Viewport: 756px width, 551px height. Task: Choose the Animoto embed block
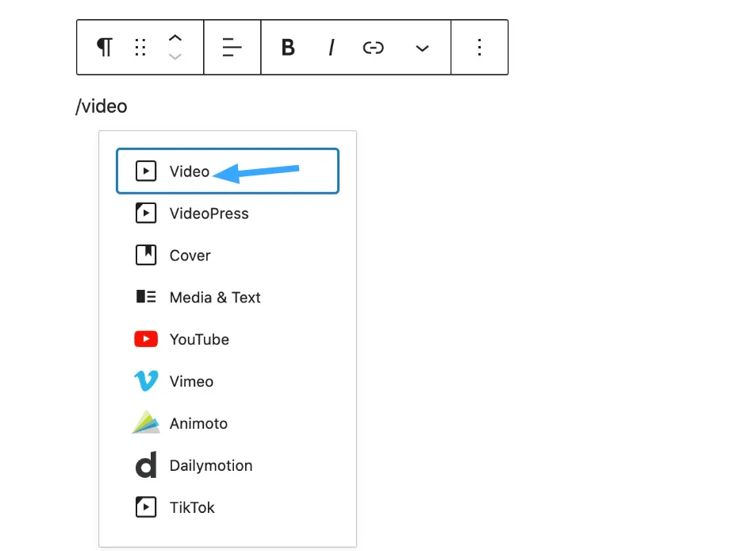click(228, 423)
